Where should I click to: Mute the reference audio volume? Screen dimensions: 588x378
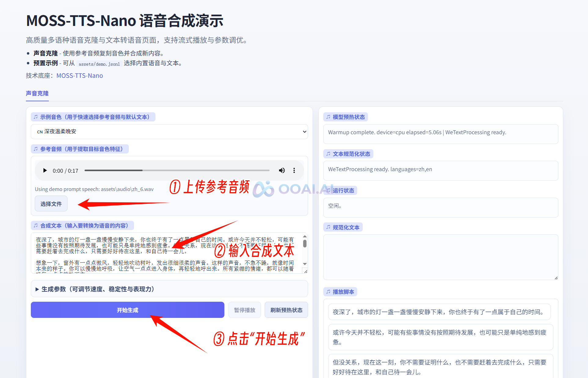pos(282,171)
